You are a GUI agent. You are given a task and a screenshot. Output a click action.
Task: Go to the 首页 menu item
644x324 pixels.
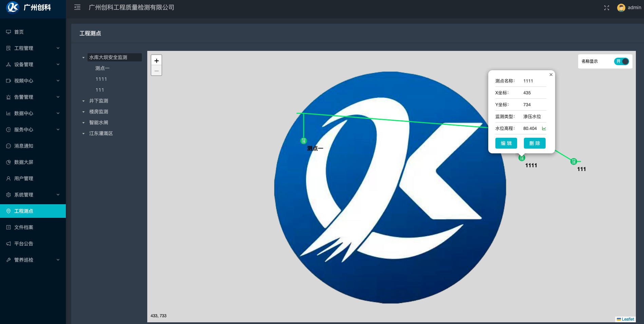pyautogui.click(x=19, y=32)
